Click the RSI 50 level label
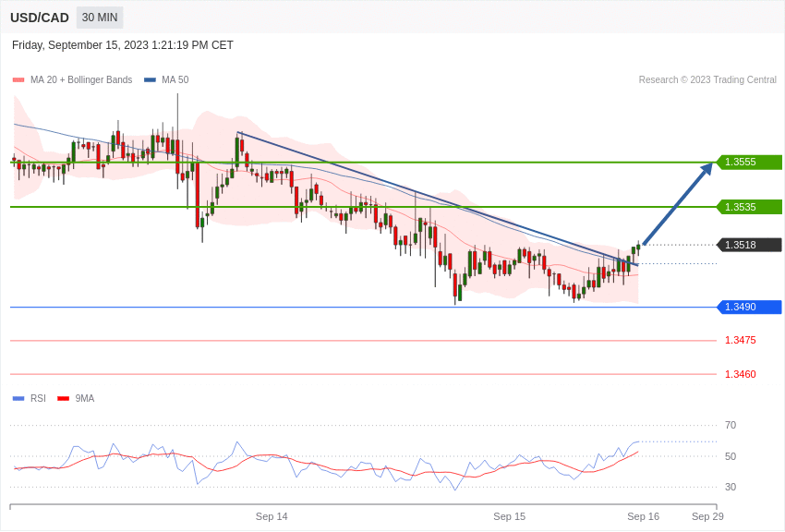This screenshot has height=532, width=785. (731, 456)
